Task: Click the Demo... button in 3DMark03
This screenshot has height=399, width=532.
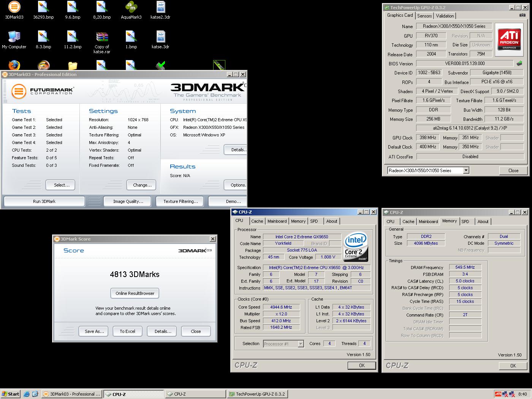Action: pos(228,201)
